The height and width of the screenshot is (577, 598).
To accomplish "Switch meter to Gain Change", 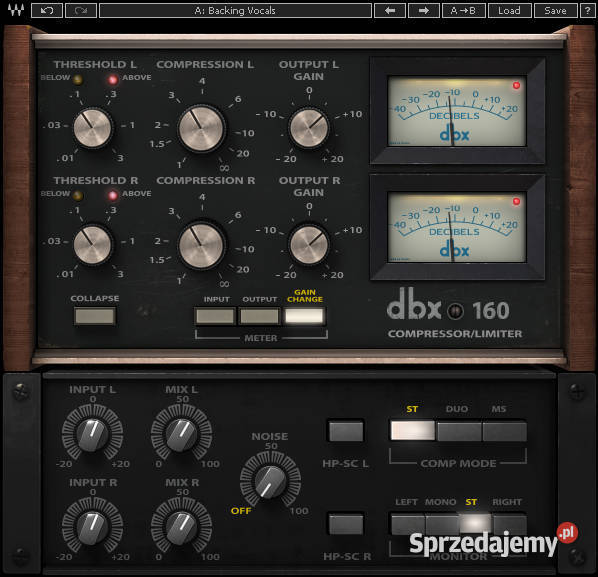I will [x=304, y=316].
